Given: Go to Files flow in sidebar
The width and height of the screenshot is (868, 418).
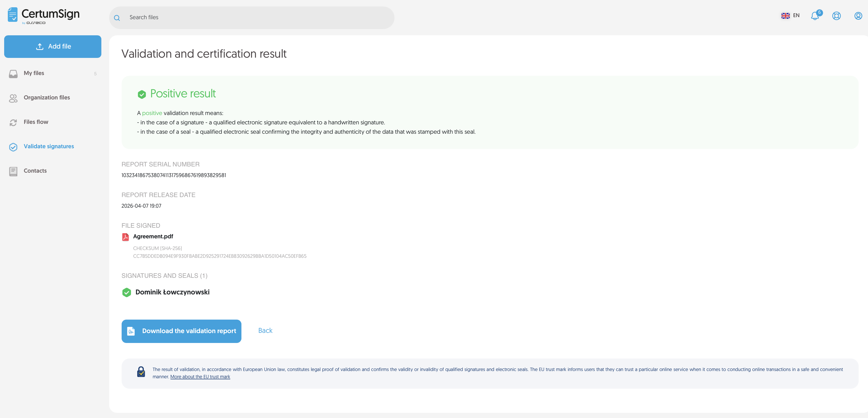Looking at the screenshot, I should click(x=36, y=122).
